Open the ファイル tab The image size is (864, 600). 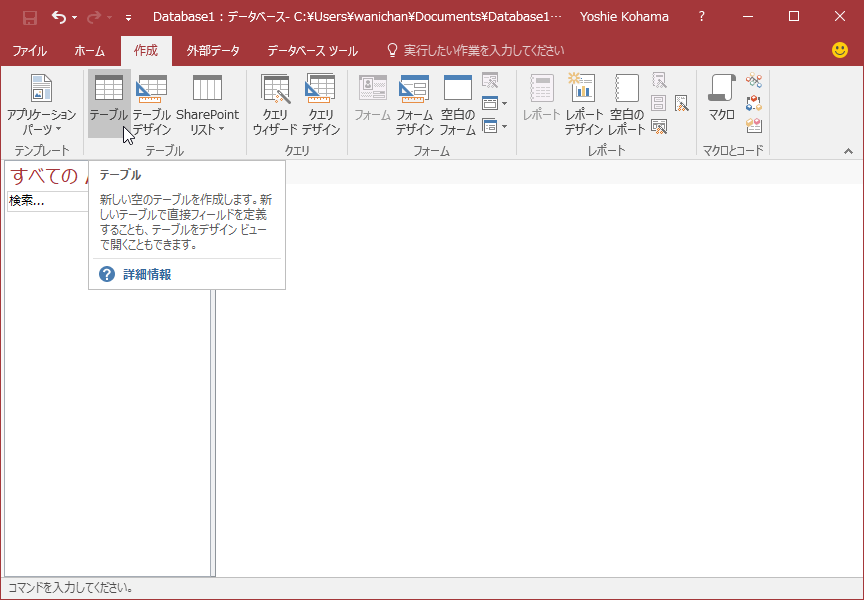[x=30, y=51]
